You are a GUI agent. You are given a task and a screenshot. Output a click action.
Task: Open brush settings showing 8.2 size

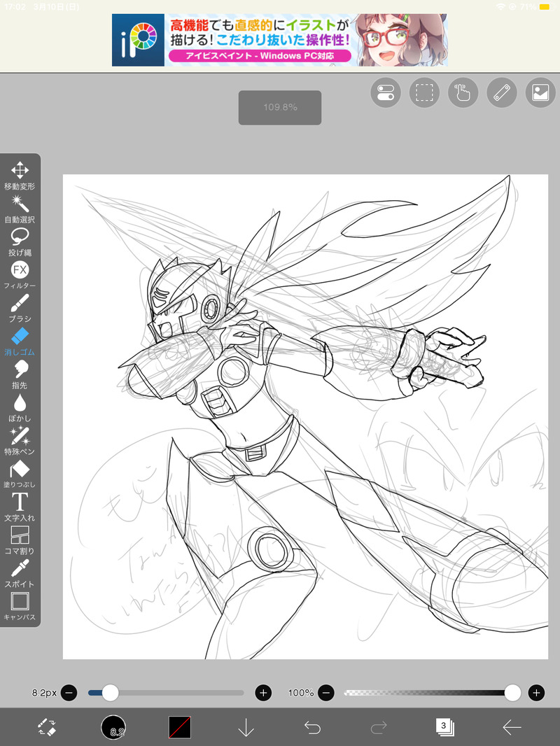pyautogui.click(x=113, y=727)
